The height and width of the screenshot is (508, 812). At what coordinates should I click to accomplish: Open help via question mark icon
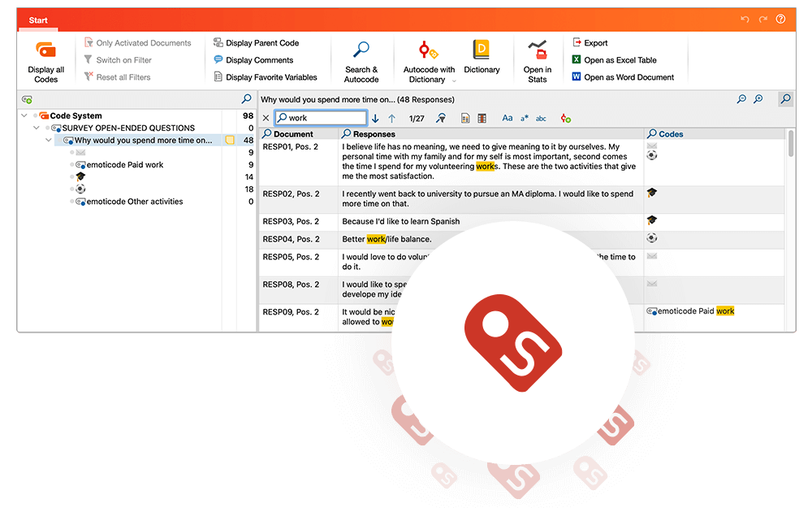click(780, 20)
